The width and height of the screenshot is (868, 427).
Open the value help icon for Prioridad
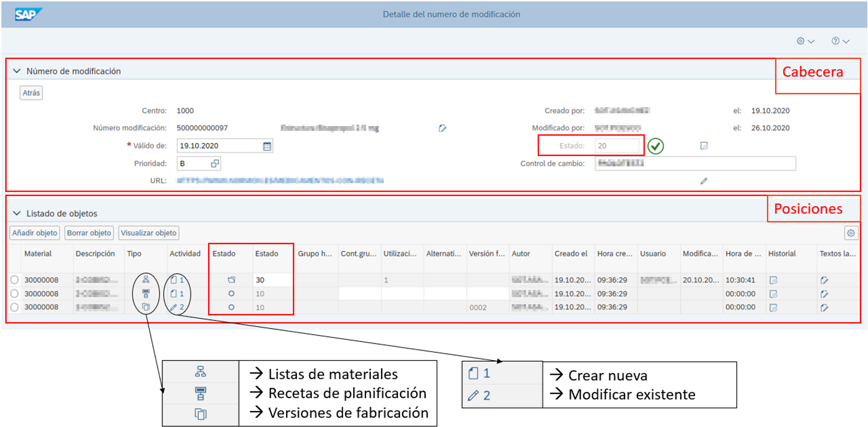point(215,164)
